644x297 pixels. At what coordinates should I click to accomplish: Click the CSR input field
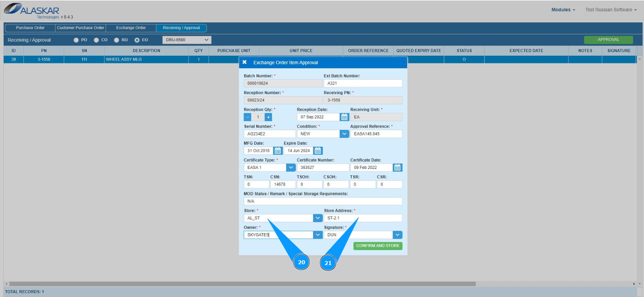point(389,184)
